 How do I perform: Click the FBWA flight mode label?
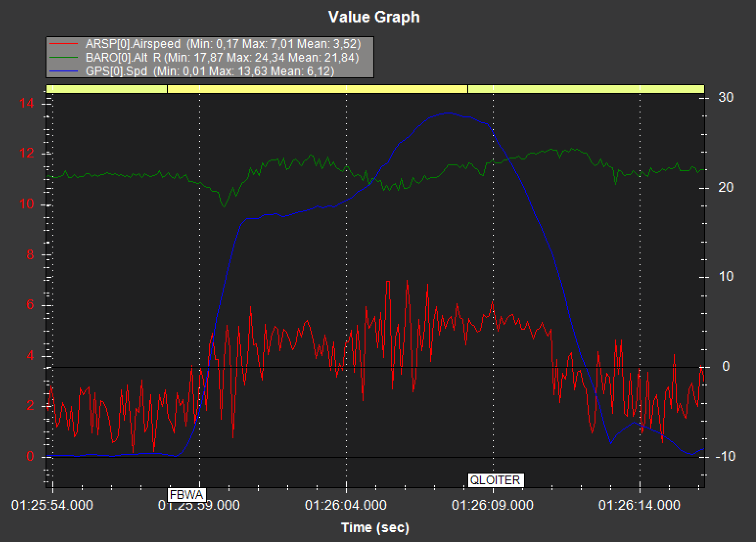[186, 495]
